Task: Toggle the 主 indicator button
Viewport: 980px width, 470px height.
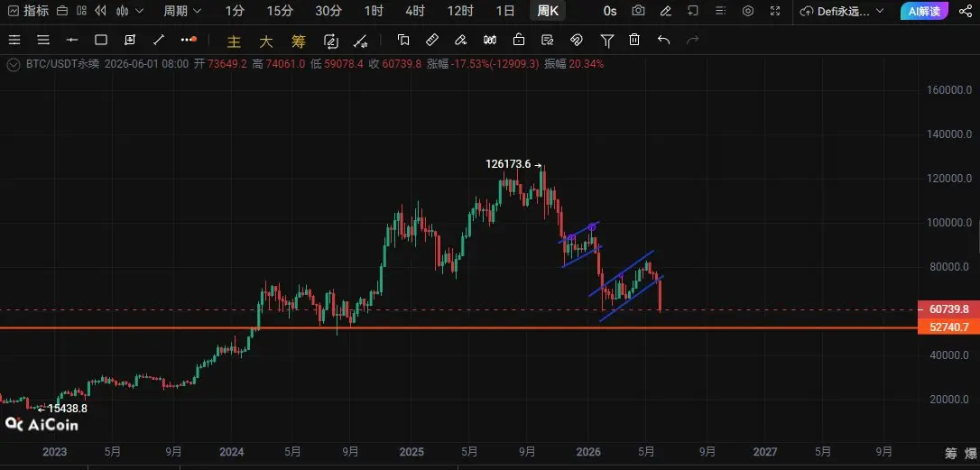Action: (x=234, y=41)
